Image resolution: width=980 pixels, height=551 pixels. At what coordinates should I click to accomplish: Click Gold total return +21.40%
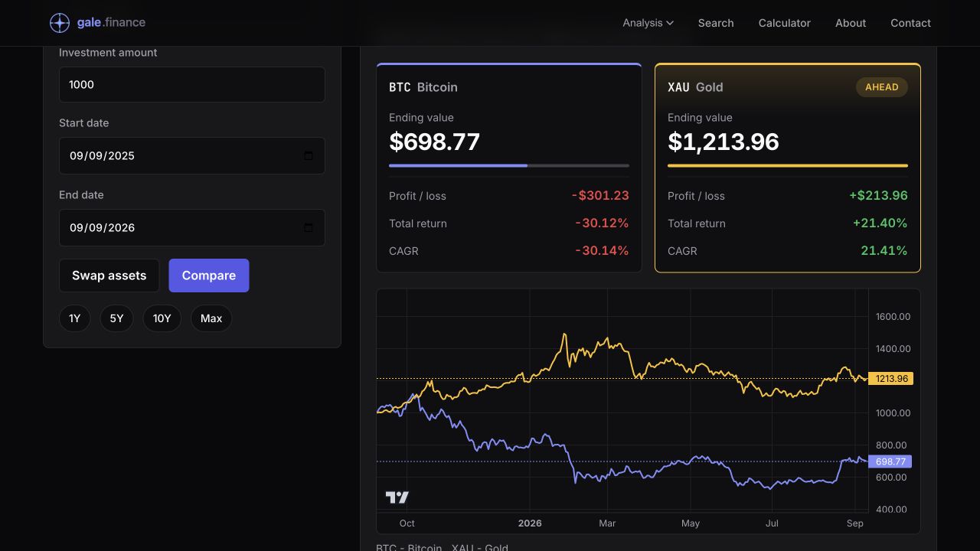880,223
